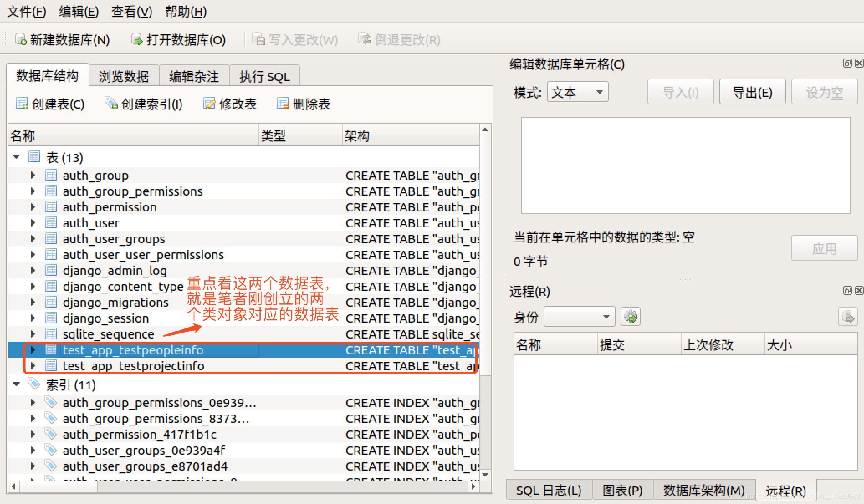Expand the auth_group table node
Viewport: 864px width, 504px height.
(33, 175)
